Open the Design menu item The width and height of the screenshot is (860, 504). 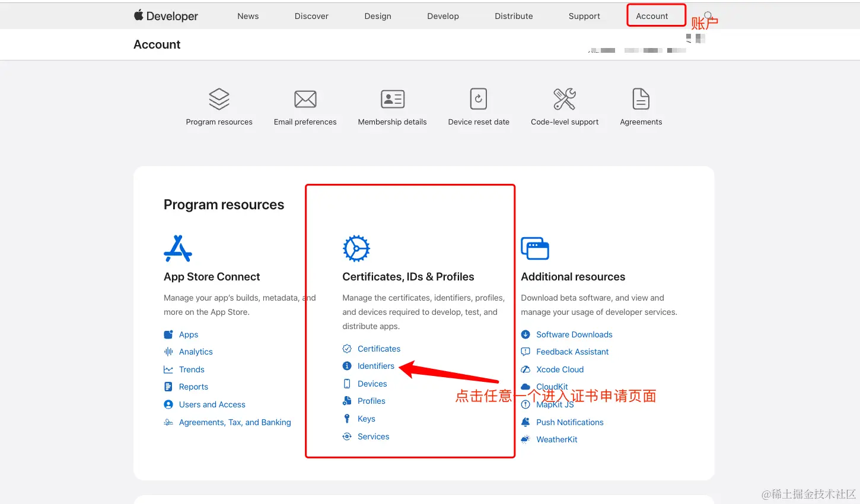point(378,16)
